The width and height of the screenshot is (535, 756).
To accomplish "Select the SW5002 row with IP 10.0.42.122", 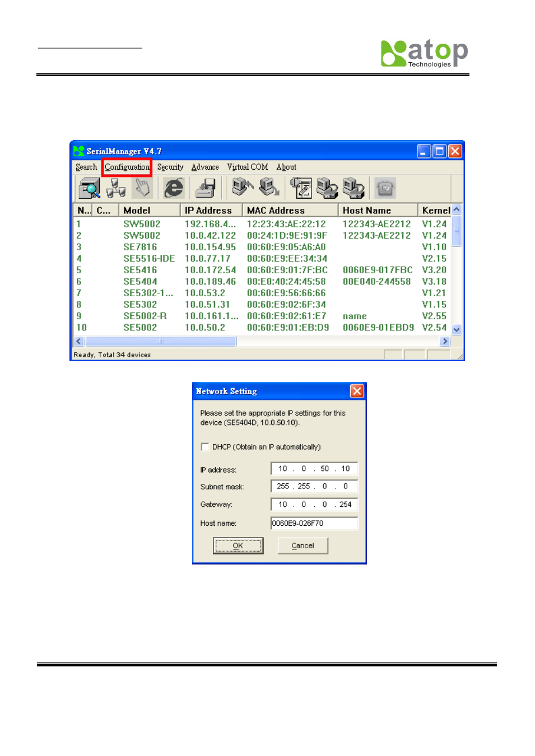I will [262, 236].
